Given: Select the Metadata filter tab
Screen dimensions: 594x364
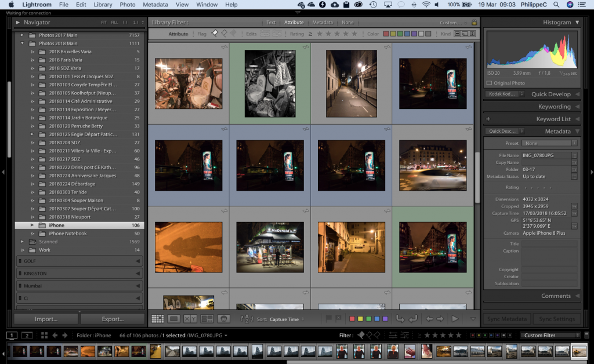Looking at the screenshot, I should pyautogui.click(x=323, y=23).
